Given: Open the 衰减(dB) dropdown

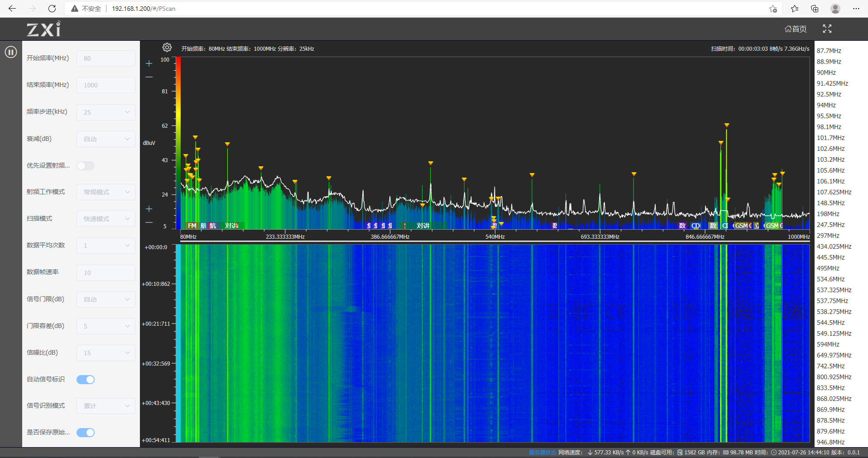Looking at the screenshot, I should [x=106, y=139].
